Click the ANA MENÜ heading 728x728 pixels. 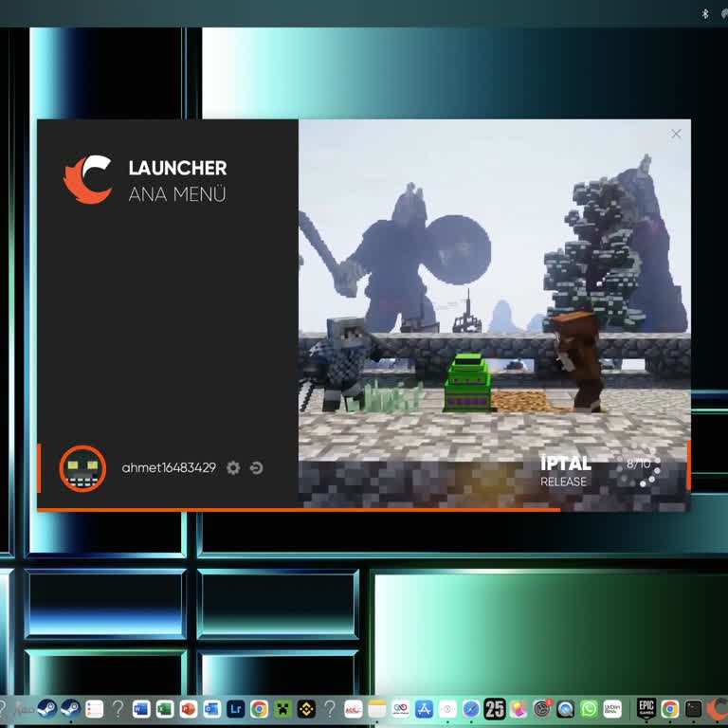coord(177,194)
